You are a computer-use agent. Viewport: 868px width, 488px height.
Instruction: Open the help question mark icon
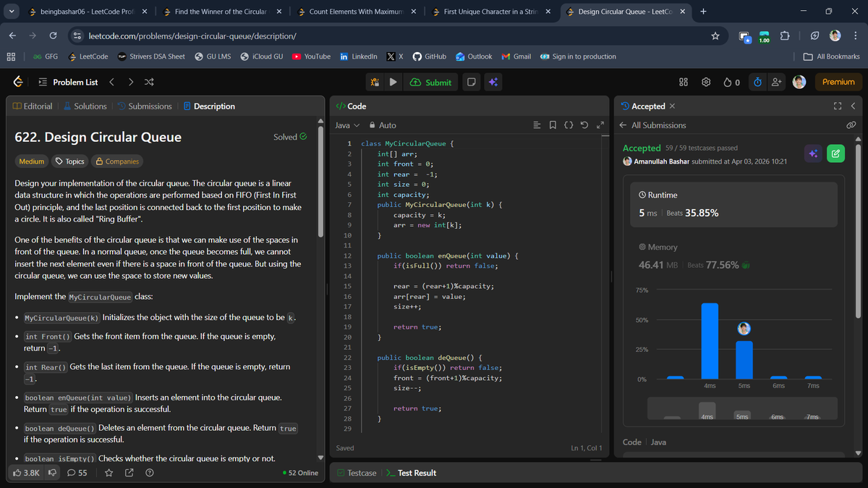pyautogui.click(x=149, y=473)
